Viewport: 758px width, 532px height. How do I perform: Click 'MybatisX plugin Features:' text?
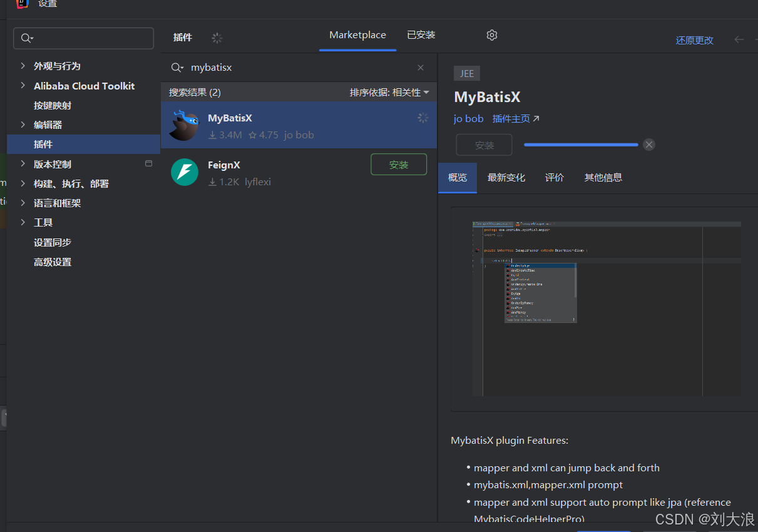pyautogui.click(x=510, y=441)
